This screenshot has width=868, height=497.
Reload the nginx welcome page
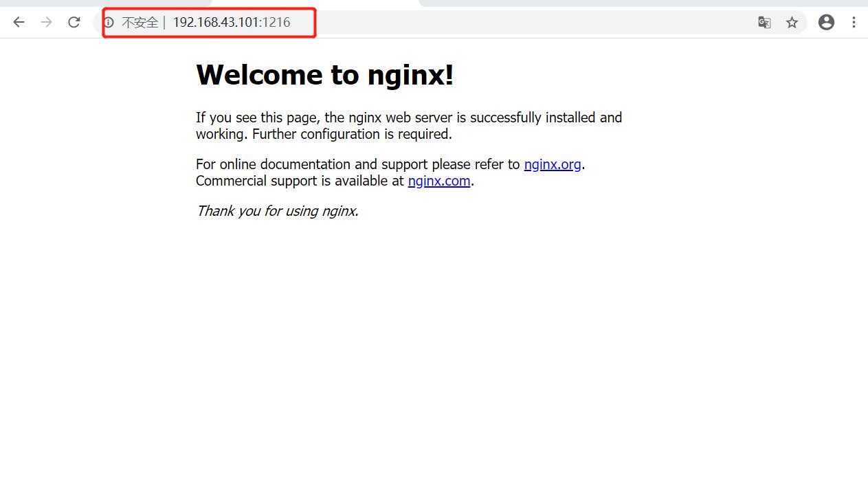click(x=74, y=22)
